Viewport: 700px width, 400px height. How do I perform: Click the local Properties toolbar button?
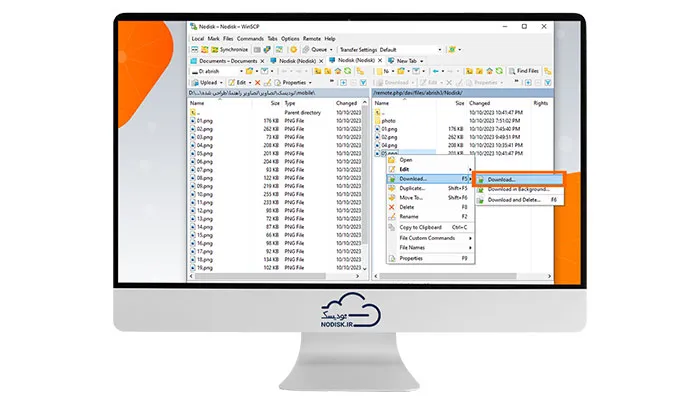[291, 83]
